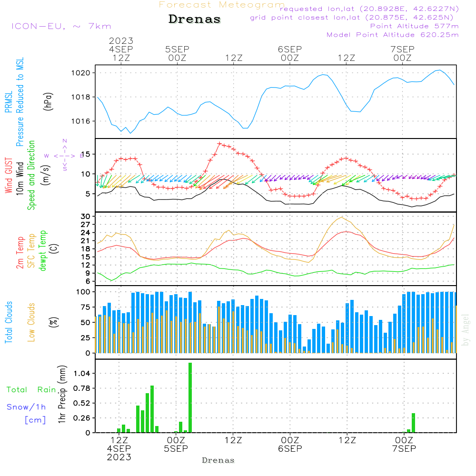Click the PRMSL Pressure Reduced to MSL label
The image size is (476, 476).
point(14,102)
